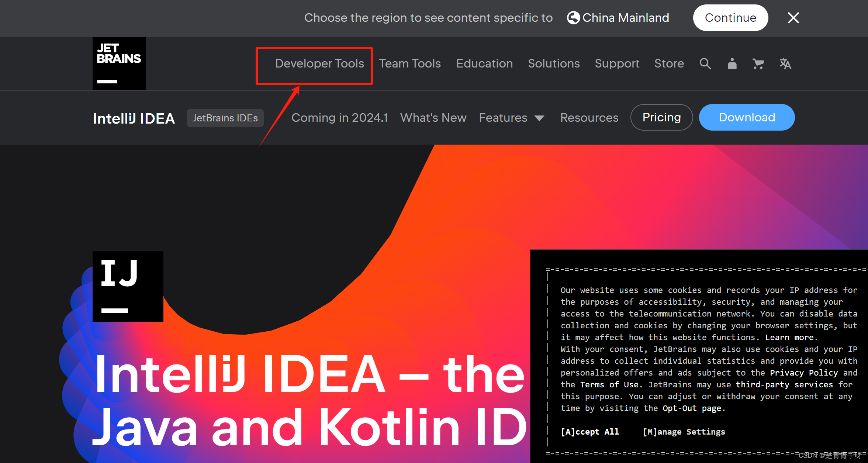Click the JetBrains logo
The image size is (868, 463).
pyautogui.click(x=119, y=63)
